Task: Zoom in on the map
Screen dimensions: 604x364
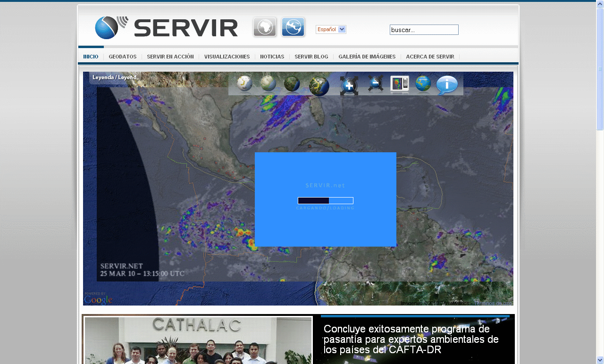Action: (349, 85)
